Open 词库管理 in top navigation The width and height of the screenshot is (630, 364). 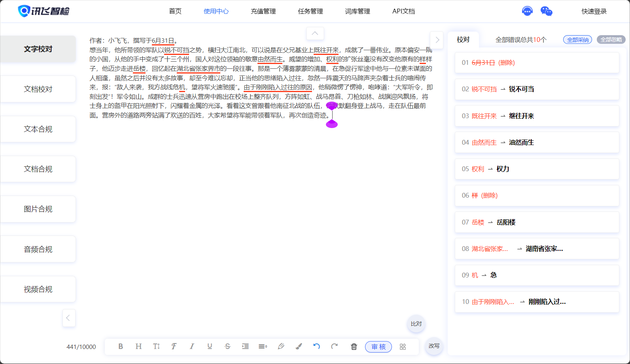point(358,11)
